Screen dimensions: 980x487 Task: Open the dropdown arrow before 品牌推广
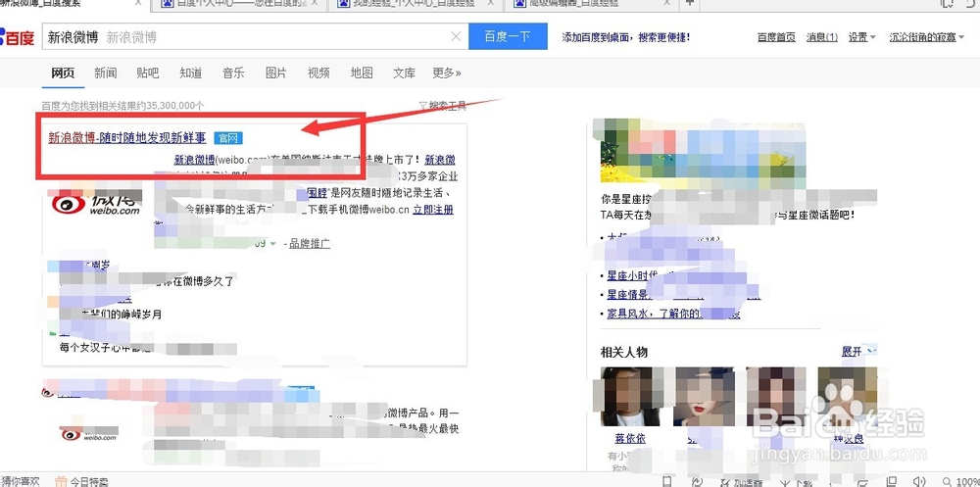(272, 244)
